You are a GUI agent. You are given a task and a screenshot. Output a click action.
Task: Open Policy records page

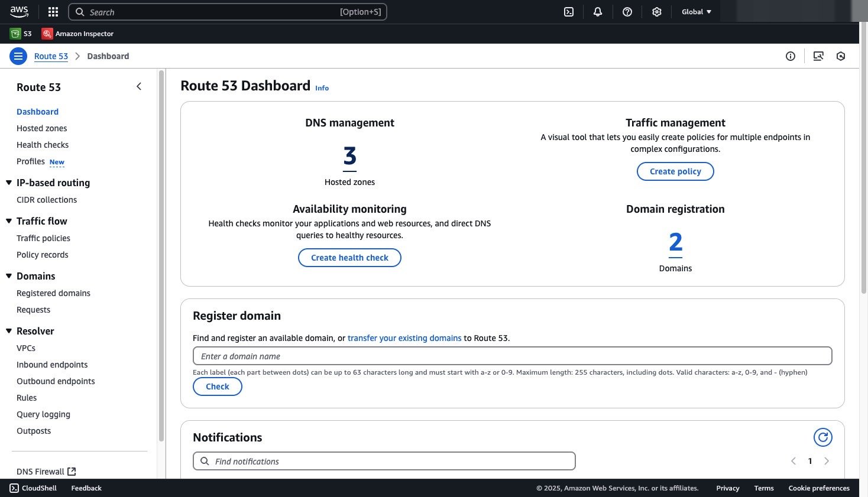coord(43,255)
